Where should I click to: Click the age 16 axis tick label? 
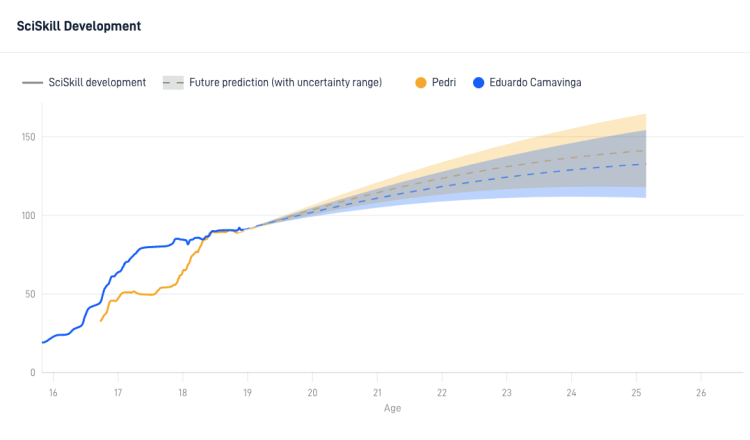pyautogui.click(x=53, y=393)
